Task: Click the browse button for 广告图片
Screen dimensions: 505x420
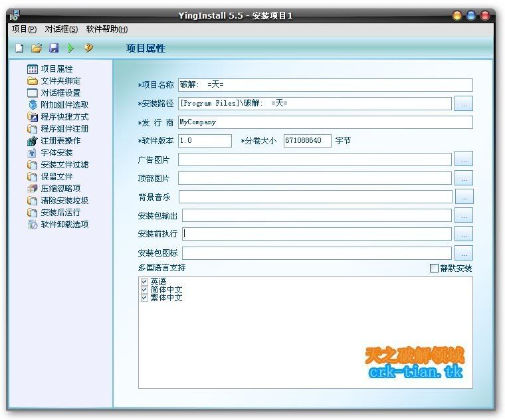Action: (464, 159)
